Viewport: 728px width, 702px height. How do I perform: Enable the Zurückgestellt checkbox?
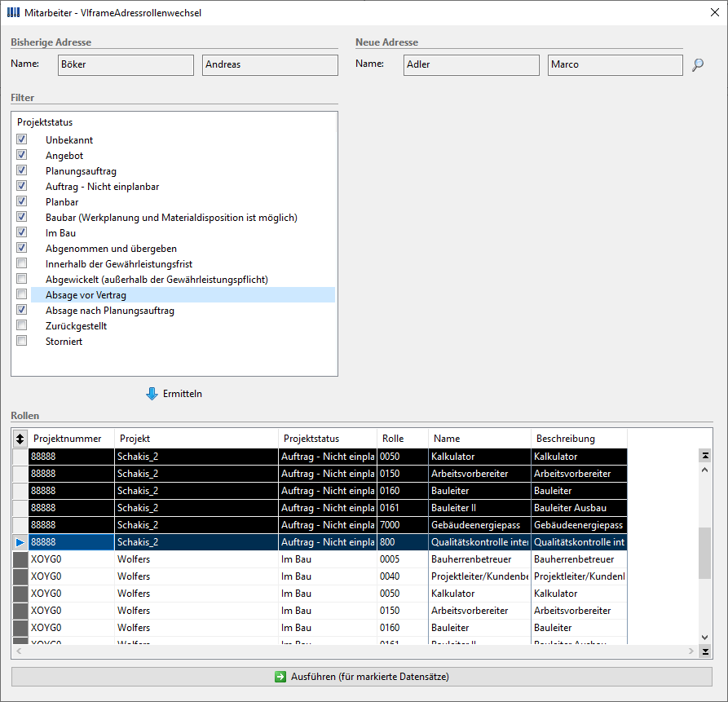(22, 325)
